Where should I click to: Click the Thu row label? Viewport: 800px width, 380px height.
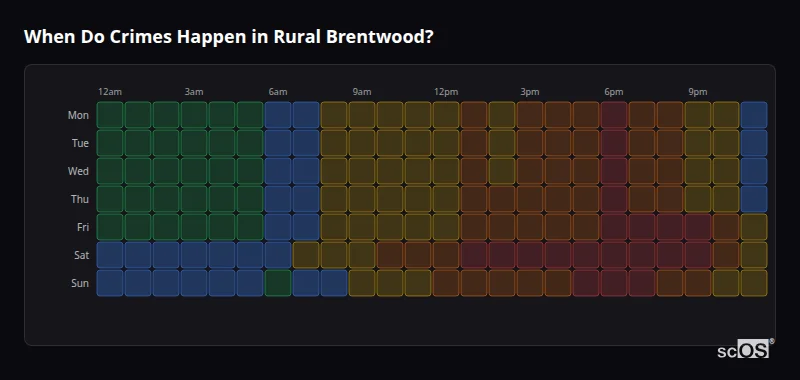point(80,199)
